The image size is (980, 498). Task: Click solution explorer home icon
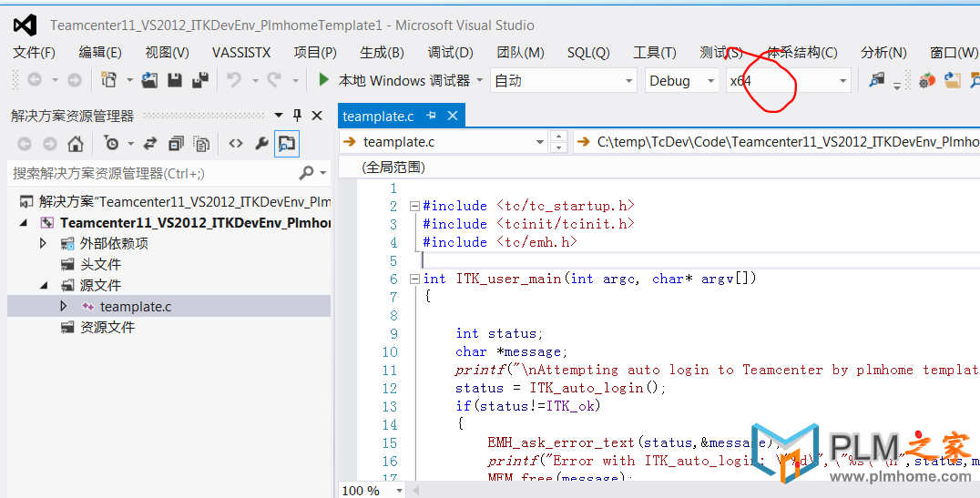(x=76, y=144)
